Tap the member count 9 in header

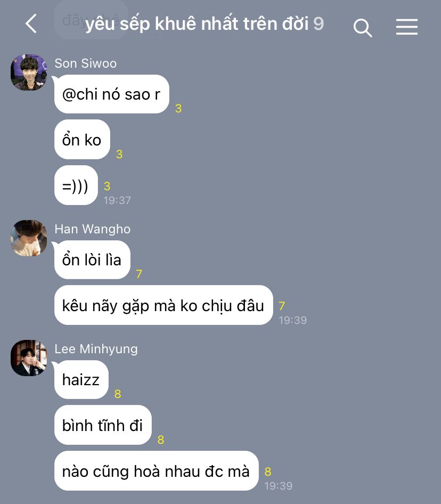318,23
